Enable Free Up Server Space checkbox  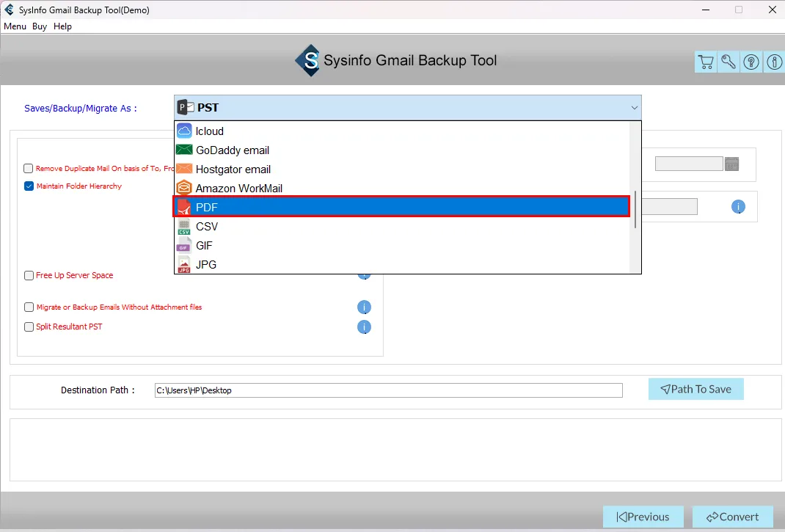pos(29,275)
